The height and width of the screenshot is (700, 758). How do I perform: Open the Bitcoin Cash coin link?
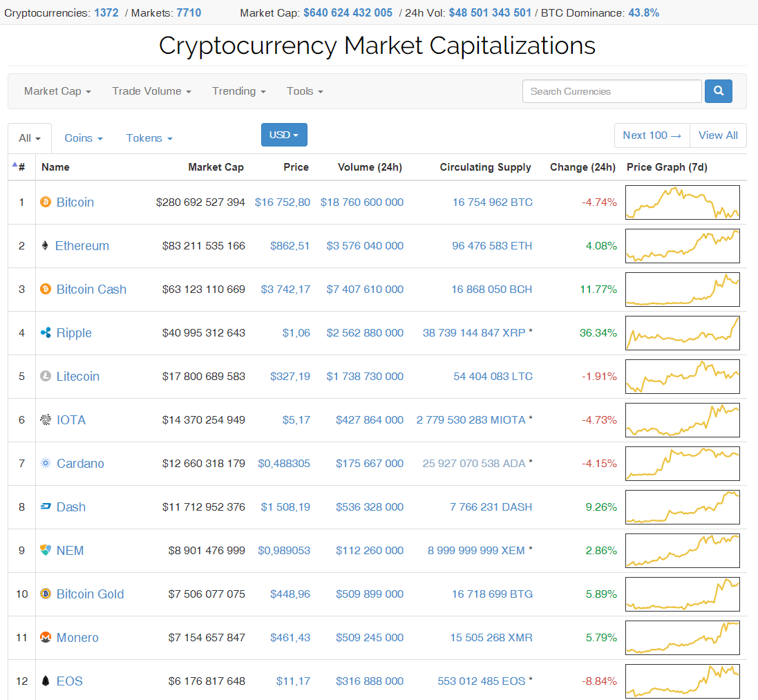click(x=91, y=289)
